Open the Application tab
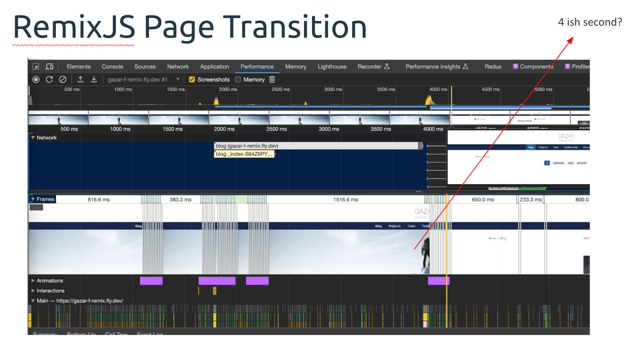Image resolution: width=644 pixels, height=350 pixels. (214, 67)
